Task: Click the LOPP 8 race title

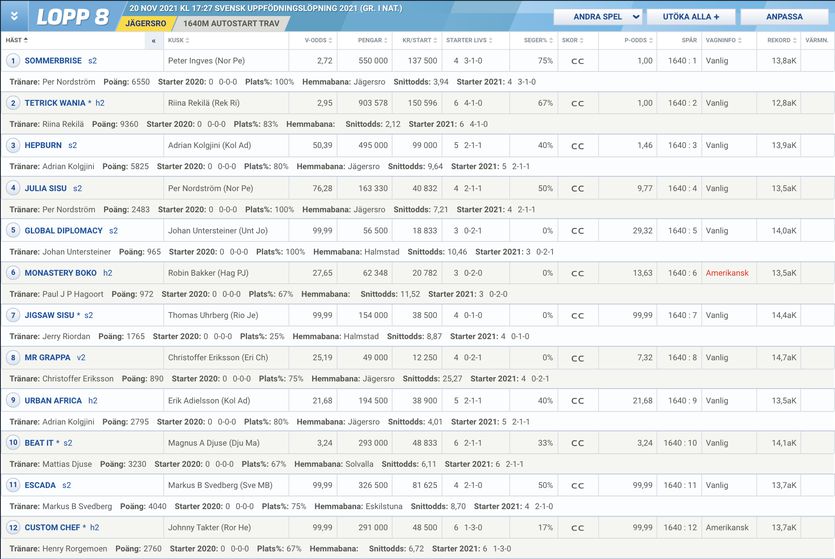Action: pyautogui.click(x=72, y=17)
